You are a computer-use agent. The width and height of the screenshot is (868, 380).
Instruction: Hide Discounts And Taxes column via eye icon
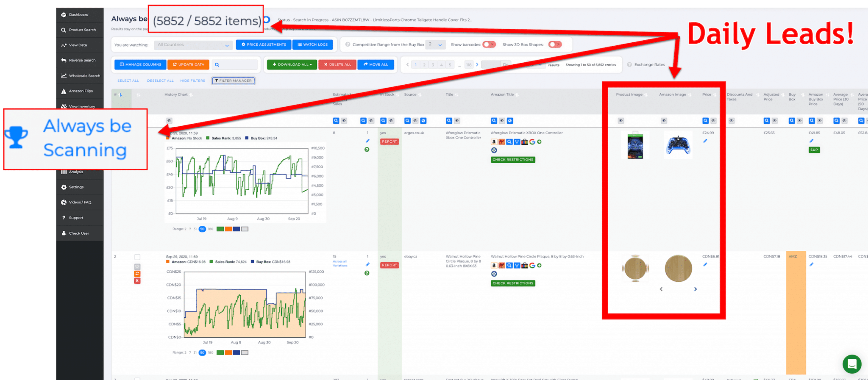(732, 121)
